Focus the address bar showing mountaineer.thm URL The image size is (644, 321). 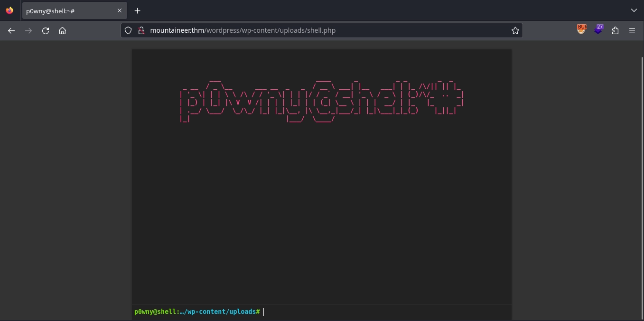tap(323, 30)
